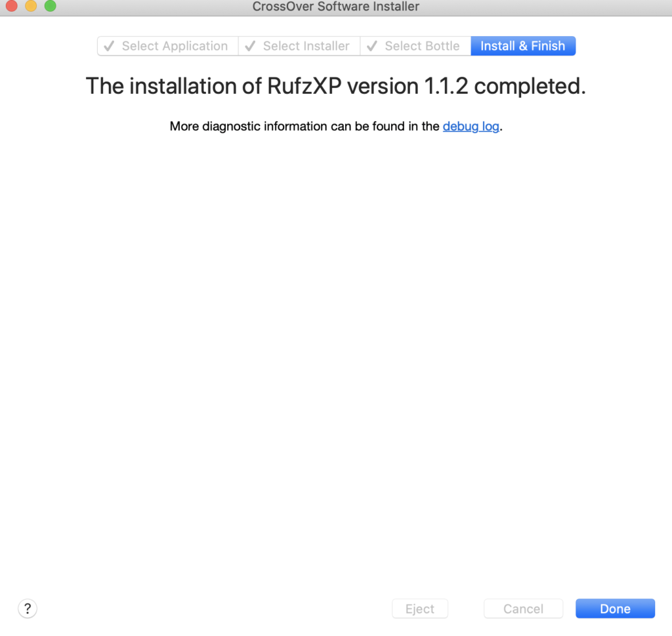
Task: Click the checkmark icon beside Select Installer
Action: 250,47
